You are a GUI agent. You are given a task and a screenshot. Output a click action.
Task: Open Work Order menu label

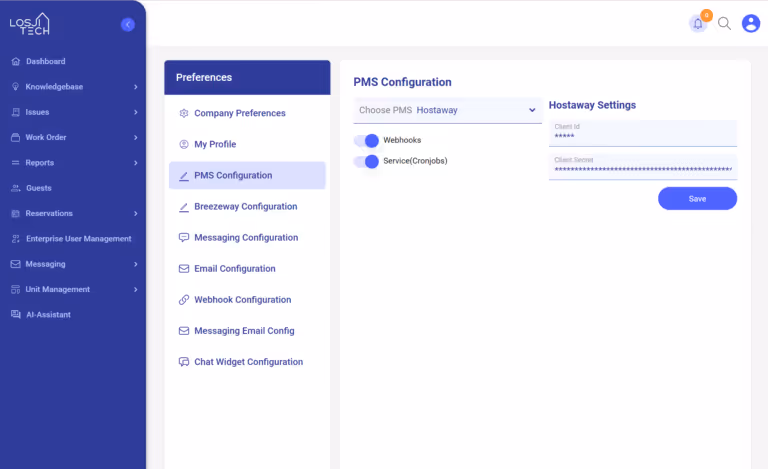click(x=46, y=138)
